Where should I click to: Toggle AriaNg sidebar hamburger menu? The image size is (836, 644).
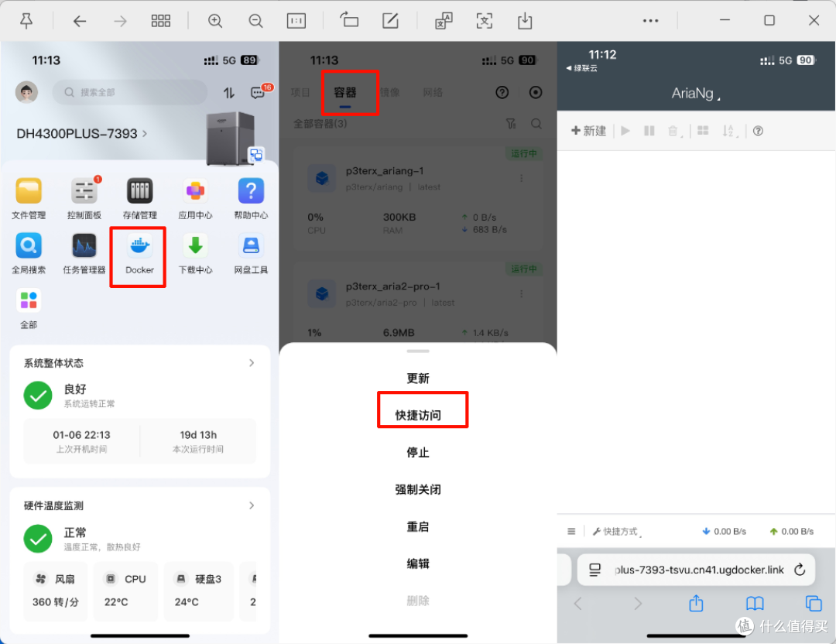click(571, 532)
